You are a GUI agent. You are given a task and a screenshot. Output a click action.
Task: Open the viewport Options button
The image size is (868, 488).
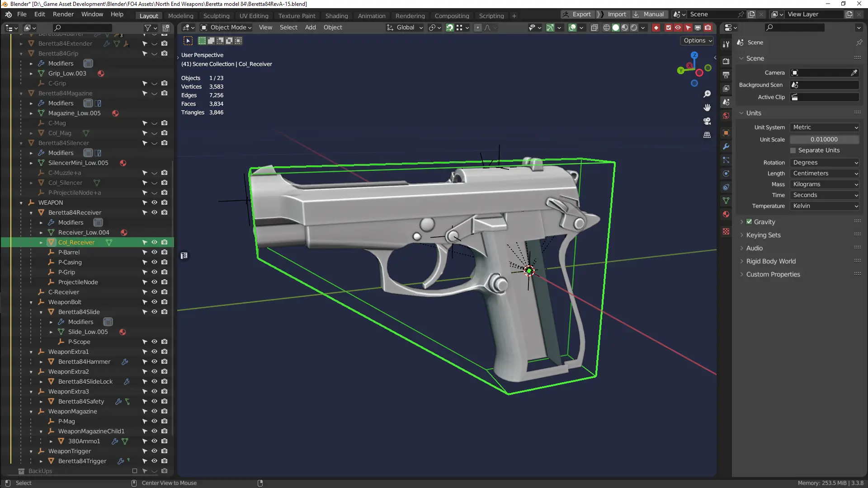click(x=698, y=41)
